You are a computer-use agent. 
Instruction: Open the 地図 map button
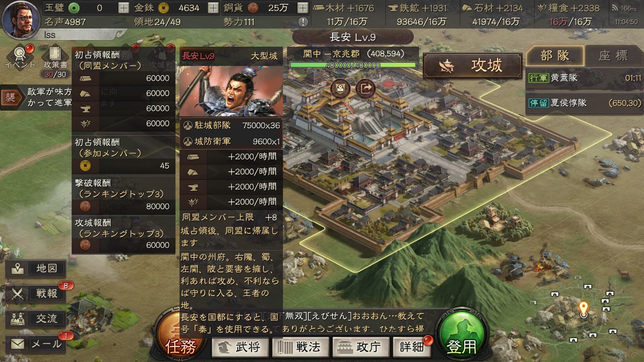point(35,268)
